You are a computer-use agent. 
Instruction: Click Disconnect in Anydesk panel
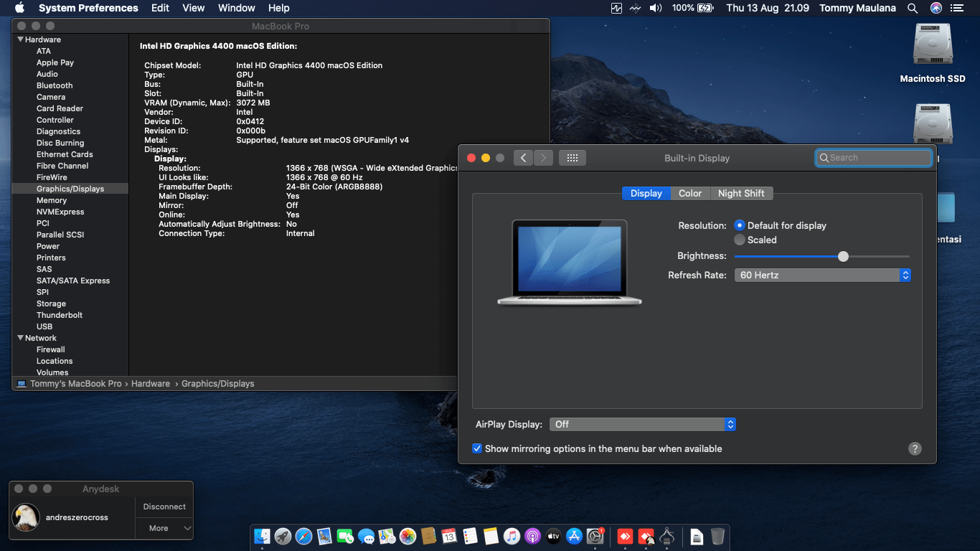(x=164, y=507)
